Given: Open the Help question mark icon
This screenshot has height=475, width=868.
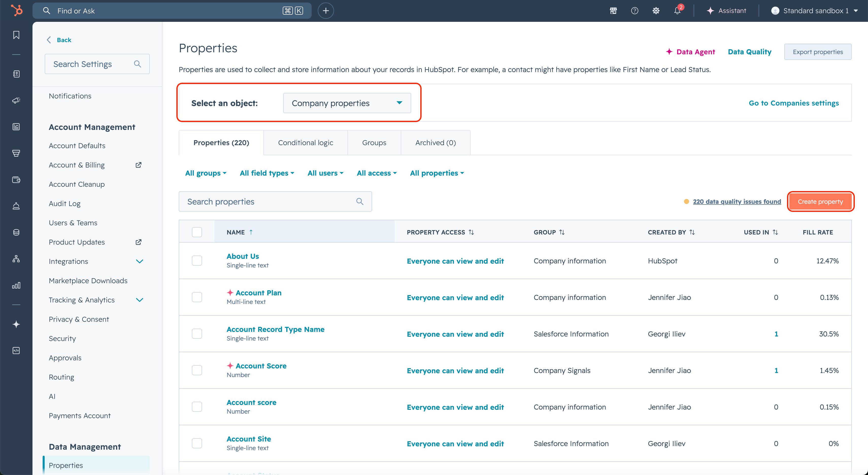Looking at the screenshot, I should (635, 11).
